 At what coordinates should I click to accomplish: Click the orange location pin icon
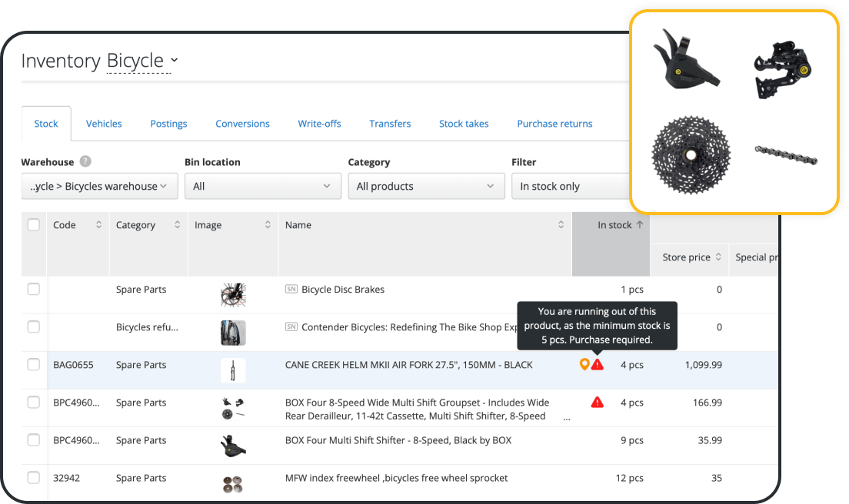pos(584,364)
